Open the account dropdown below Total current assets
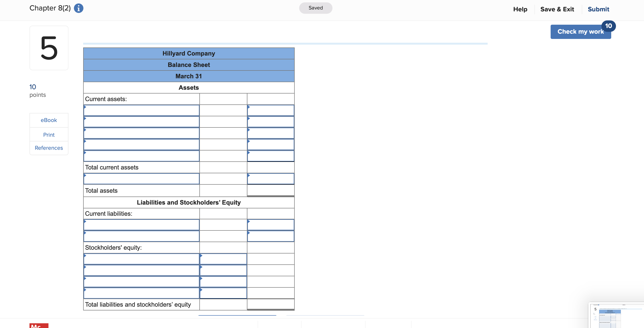Screen dimensions: 644x328 click(x=141, y=179)
